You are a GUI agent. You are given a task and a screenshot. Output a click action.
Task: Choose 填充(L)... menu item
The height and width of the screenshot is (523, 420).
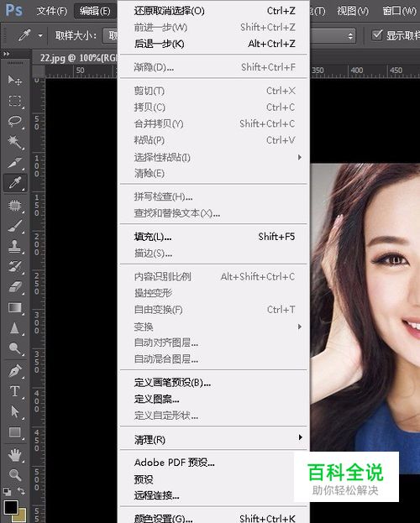click(213, 237)
